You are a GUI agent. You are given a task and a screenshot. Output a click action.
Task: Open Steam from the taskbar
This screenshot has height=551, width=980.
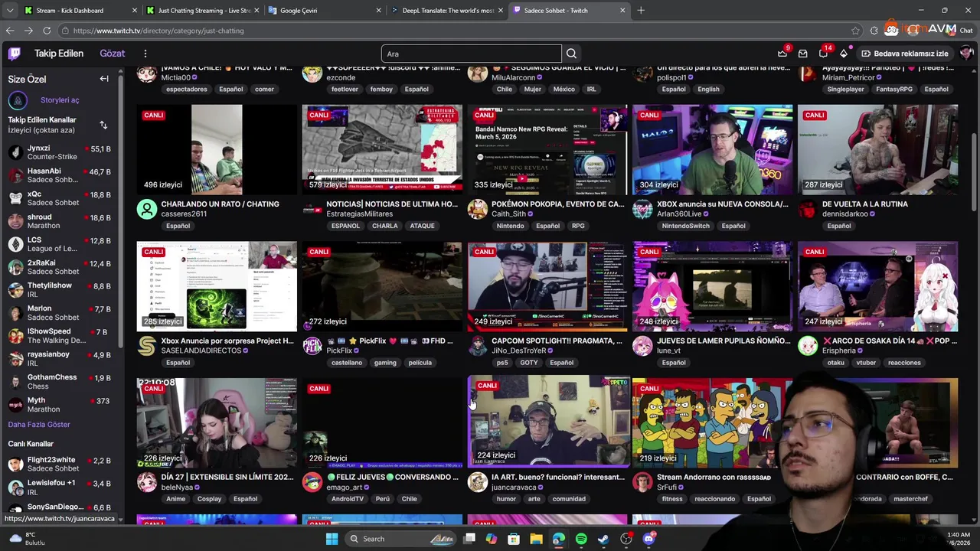(603, 539)
